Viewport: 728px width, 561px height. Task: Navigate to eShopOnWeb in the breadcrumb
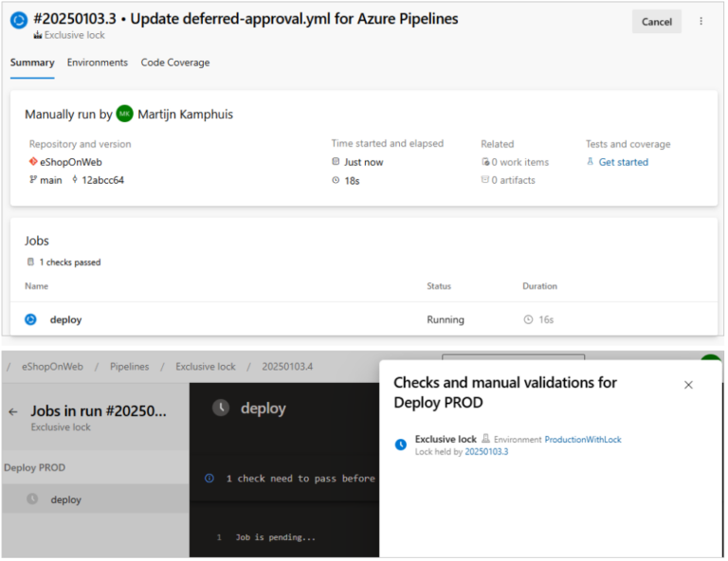[52, 367]
